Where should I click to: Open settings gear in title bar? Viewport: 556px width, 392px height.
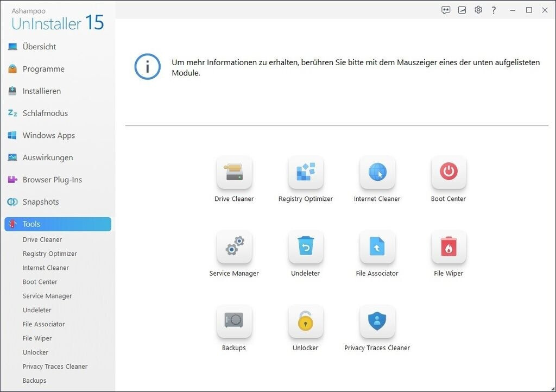click(478, 10)
